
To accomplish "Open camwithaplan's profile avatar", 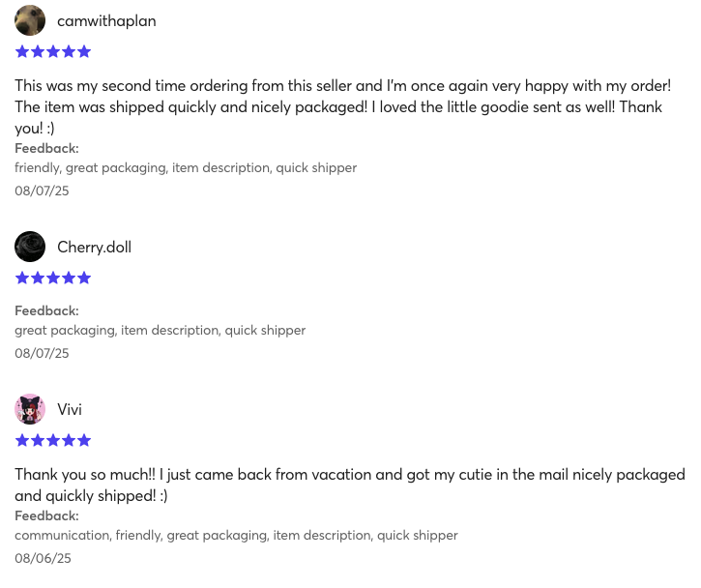I will point(30,20).
